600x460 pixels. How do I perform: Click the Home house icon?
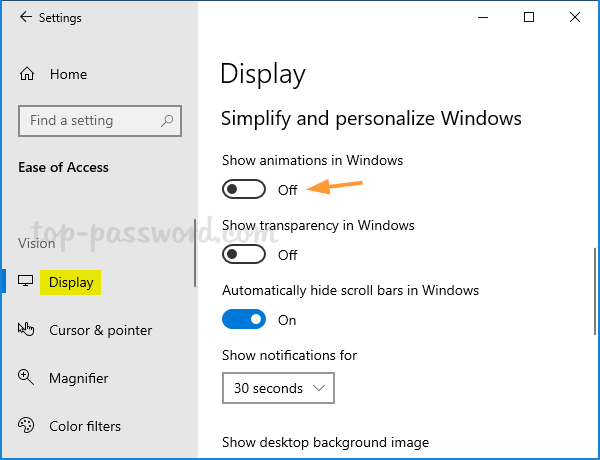click(x=27, y=74)
